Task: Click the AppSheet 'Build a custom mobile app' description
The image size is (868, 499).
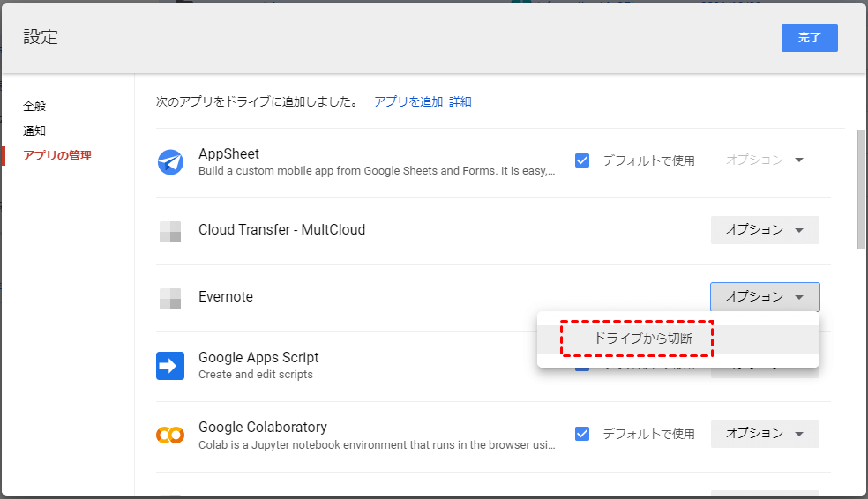Action: click(x=377, y=171)
